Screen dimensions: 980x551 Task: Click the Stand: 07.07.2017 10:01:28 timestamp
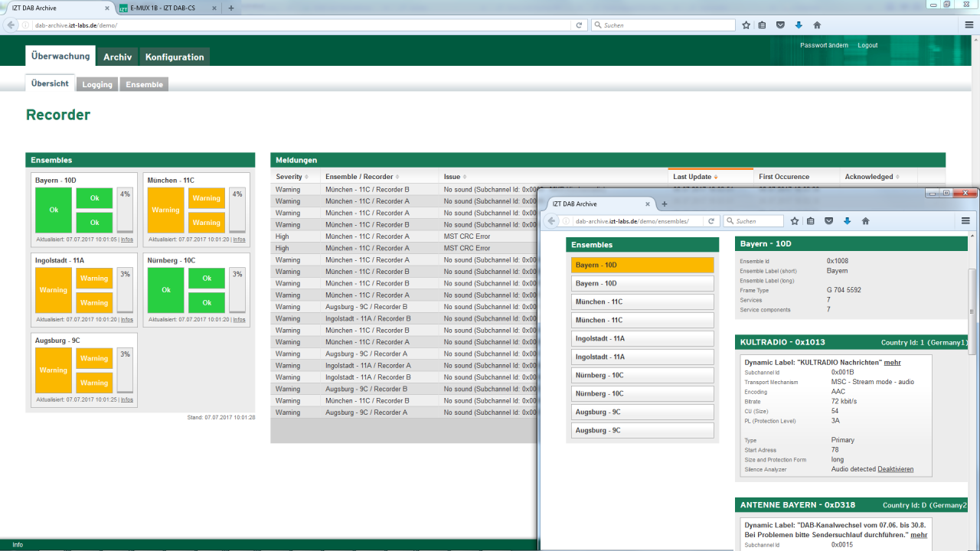(221, 417)
